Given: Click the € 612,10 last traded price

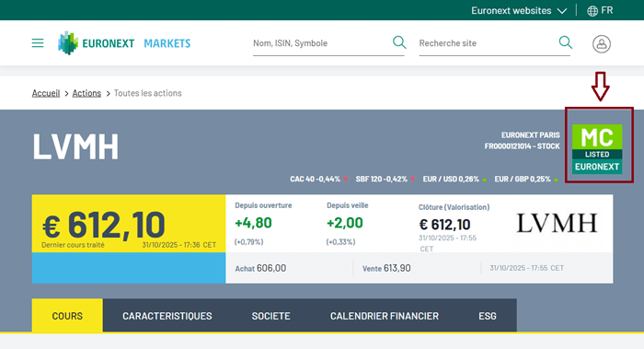Looking at the screenshot, I should 104,226.
